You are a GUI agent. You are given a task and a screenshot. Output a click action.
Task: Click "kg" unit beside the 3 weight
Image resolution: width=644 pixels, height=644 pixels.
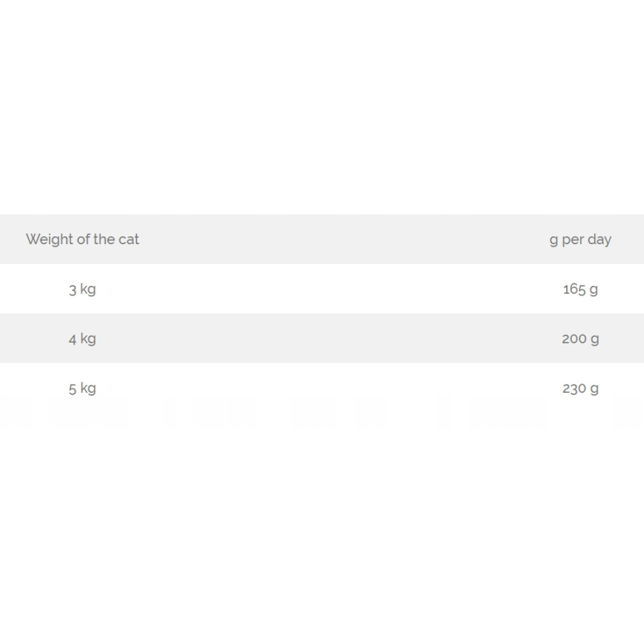pyautogui.click(x=88, y=289)
